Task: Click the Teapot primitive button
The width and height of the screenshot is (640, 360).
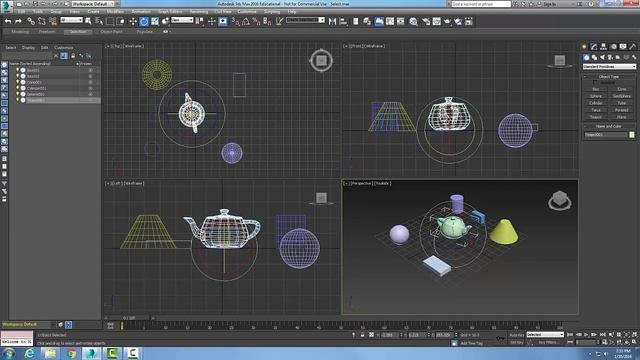Action: 596,117
